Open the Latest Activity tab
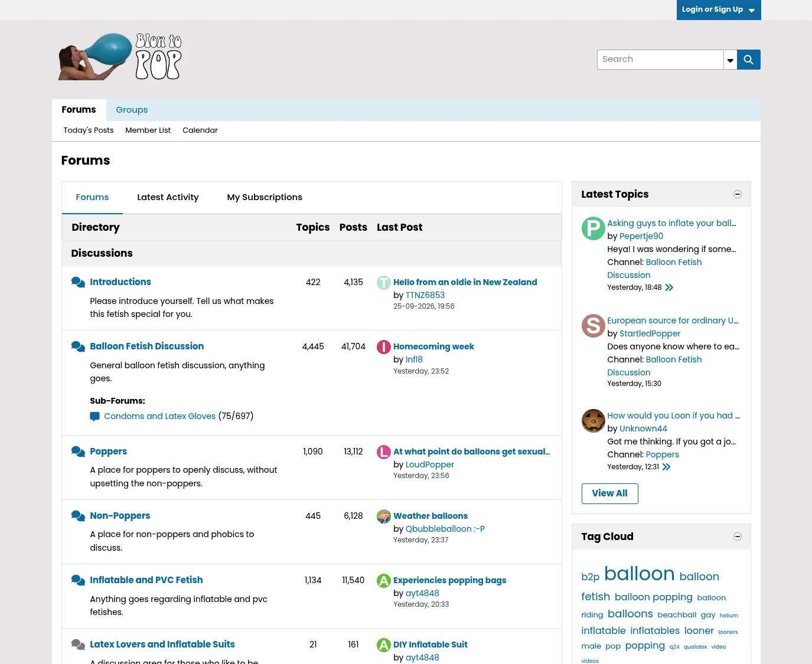 (168, 197)
